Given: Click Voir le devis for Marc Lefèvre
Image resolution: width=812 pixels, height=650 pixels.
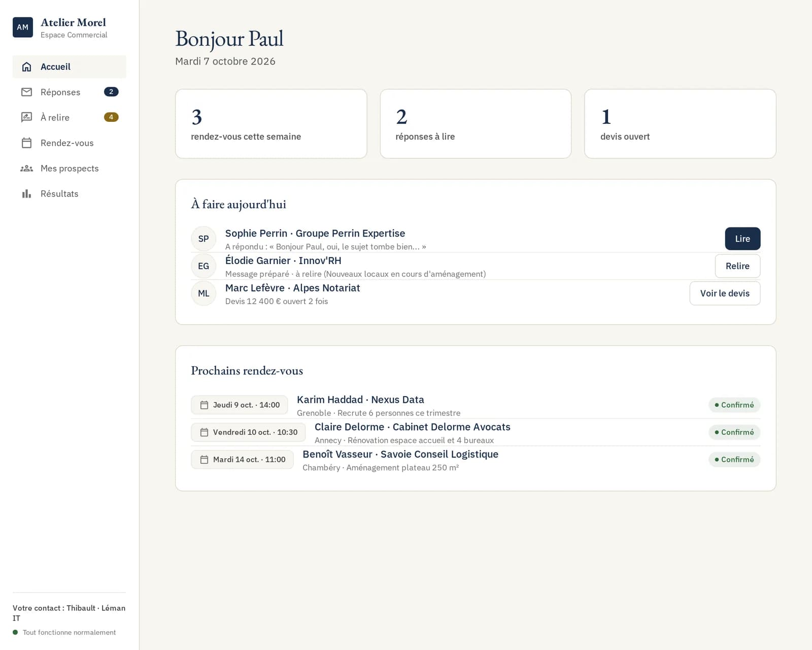Looking at the screenshot, I should tap(725, 294).
